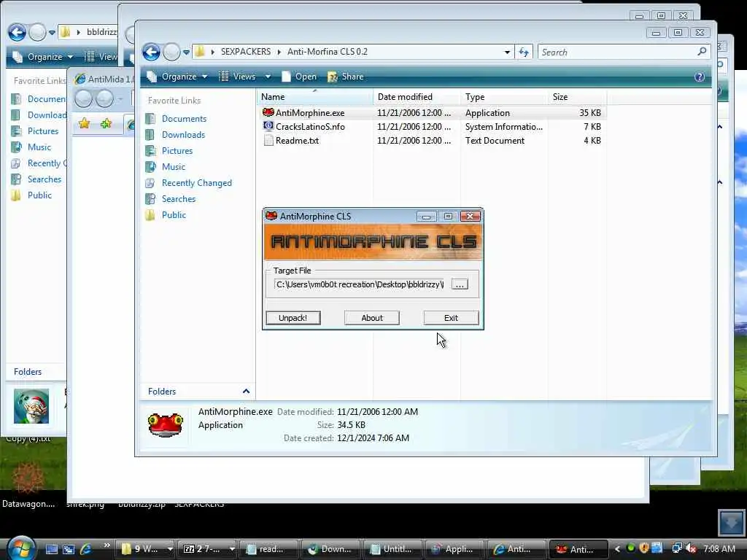Show hidden tray icons arrow
Image resolution: width=747 pixels, height=560 pixels.
[x=617, y=549]
